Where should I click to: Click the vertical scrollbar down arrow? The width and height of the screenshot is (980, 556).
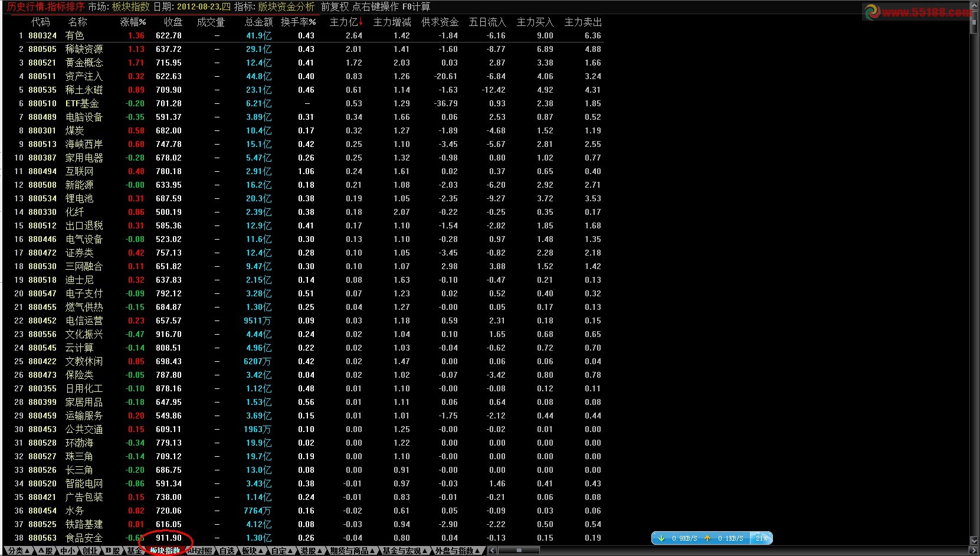pyautogui.click(x=974, y=540)
